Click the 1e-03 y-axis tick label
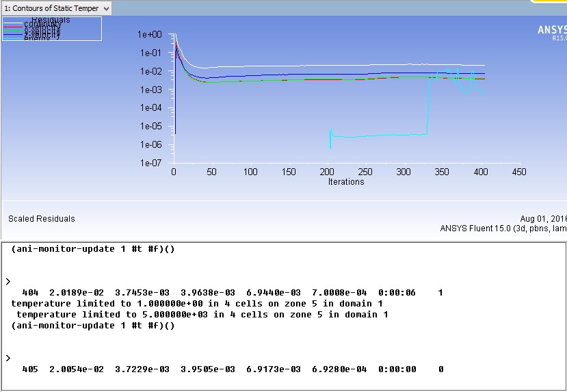Viewport: 567px width, 392px height. tap(150, 90)
